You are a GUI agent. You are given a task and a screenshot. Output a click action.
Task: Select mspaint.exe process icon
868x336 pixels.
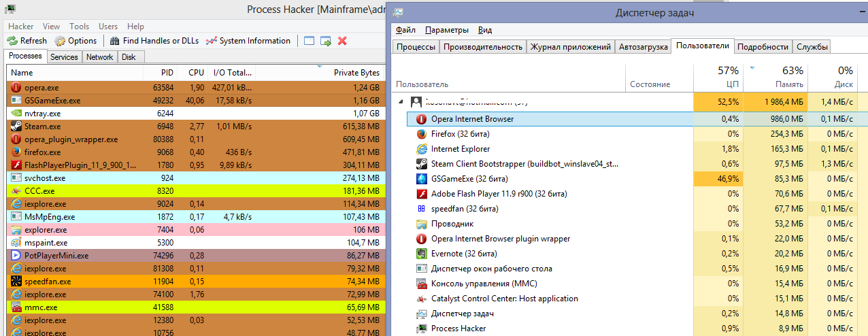pyautogui.click(x=16, y=242)
